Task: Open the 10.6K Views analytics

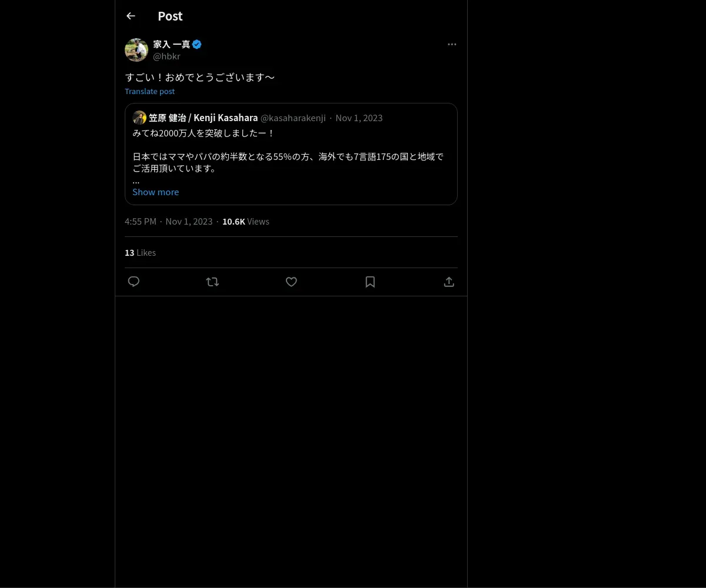Action: [x=245, y=221]
